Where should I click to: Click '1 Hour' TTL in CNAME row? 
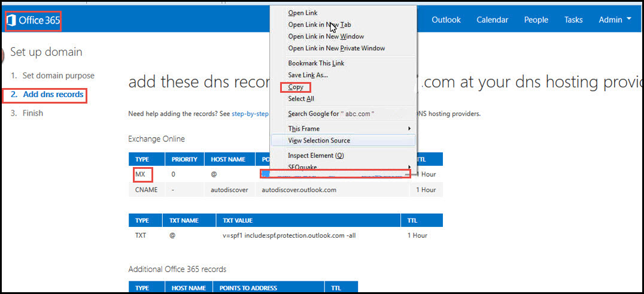coord(426,190)
